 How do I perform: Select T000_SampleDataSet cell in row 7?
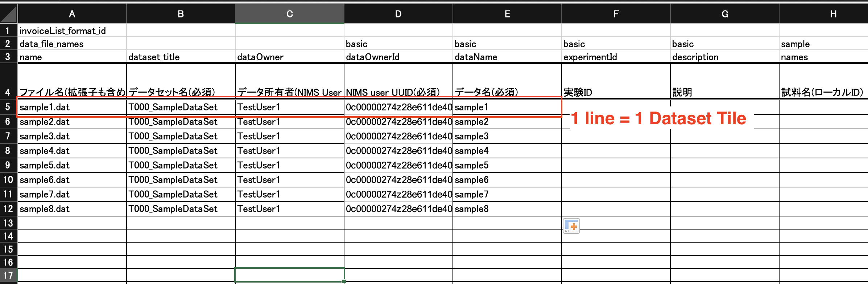tap(181, 136)
